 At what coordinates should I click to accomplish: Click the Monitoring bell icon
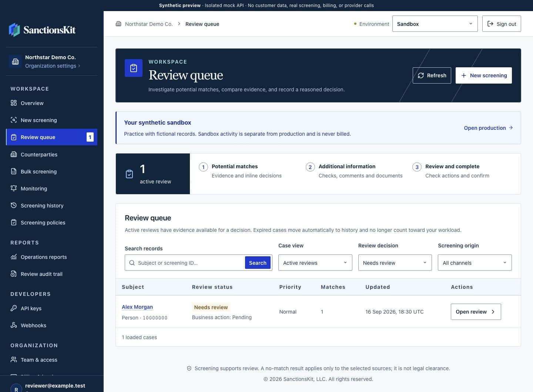pyautogui.click(x=14, y=188)
